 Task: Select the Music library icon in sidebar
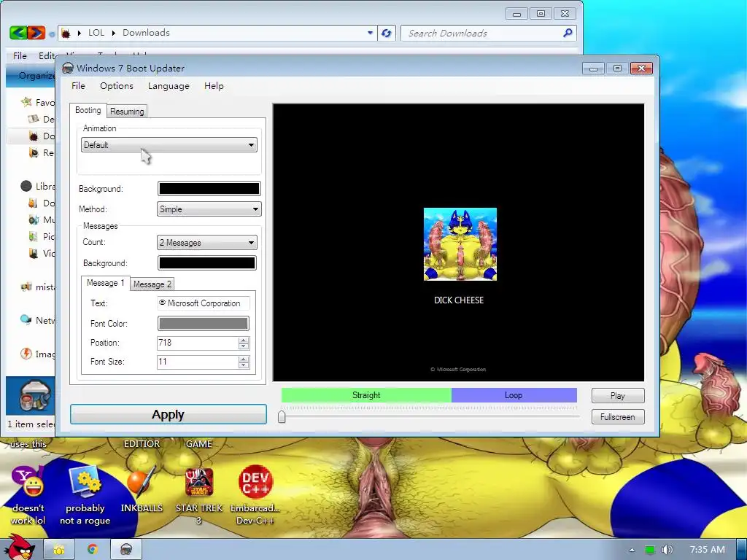pyautogui.click(x=34, y=219)
